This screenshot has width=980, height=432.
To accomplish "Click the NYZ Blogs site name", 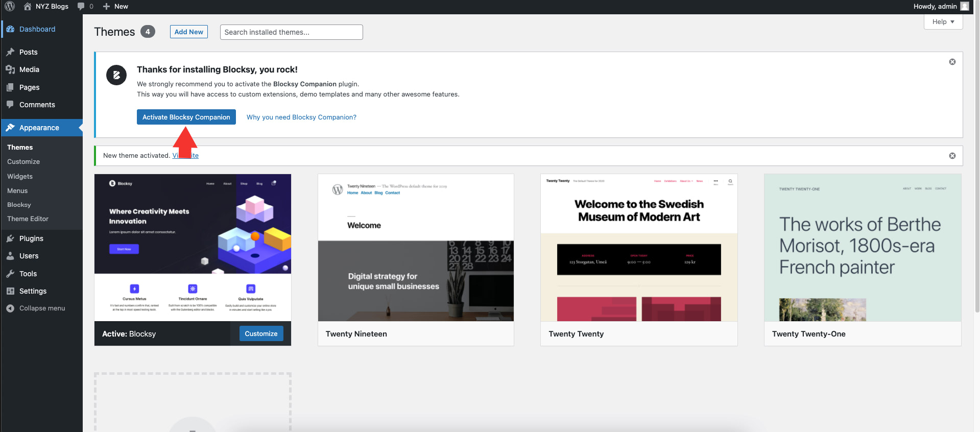I will point(52,7).
